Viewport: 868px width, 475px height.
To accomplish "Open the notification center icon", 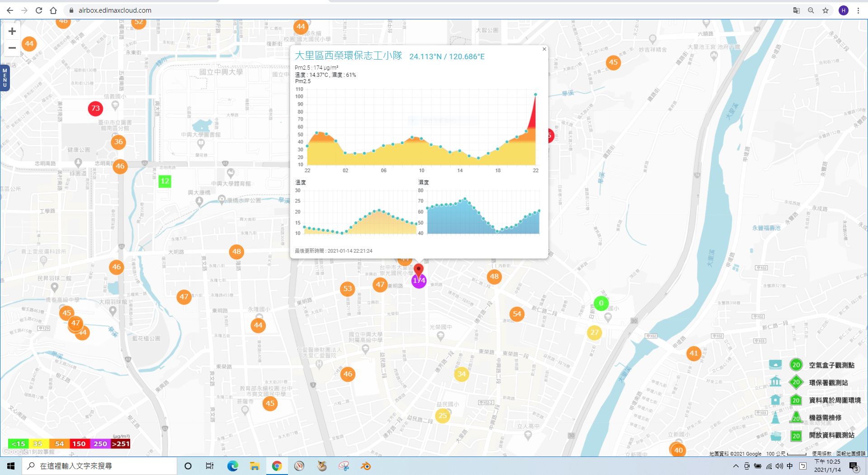I will point(854,466).
